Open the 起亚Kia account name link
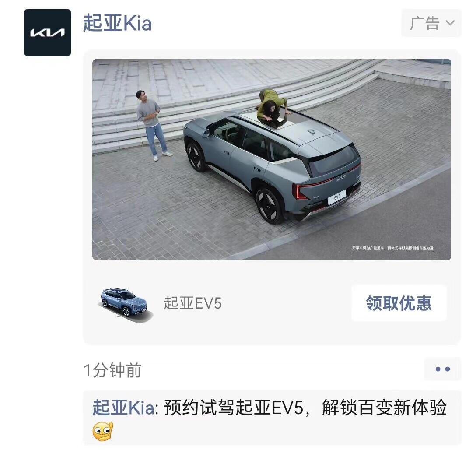The image size is (476, 450). pos(117,23)
